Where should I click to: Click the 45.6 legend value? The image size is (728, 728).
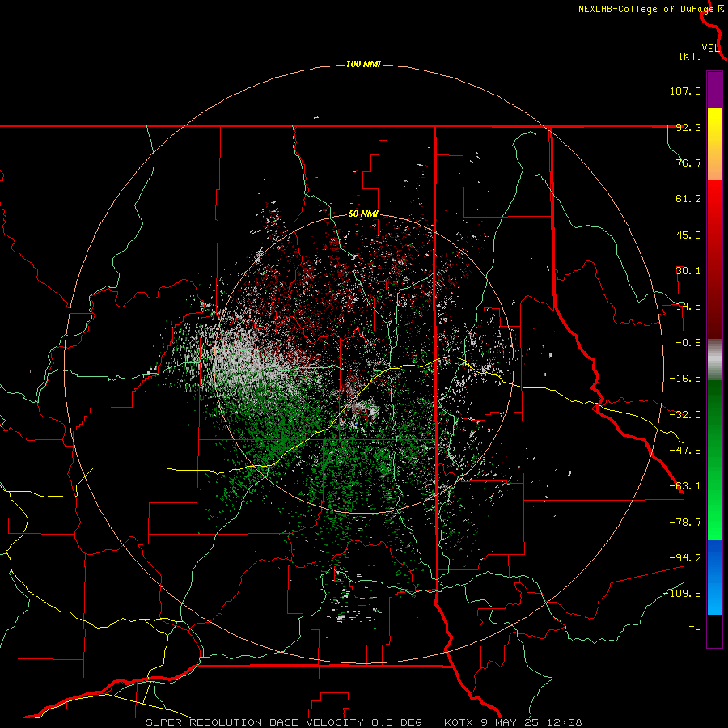pyautogui.click(x=688, y=235)
